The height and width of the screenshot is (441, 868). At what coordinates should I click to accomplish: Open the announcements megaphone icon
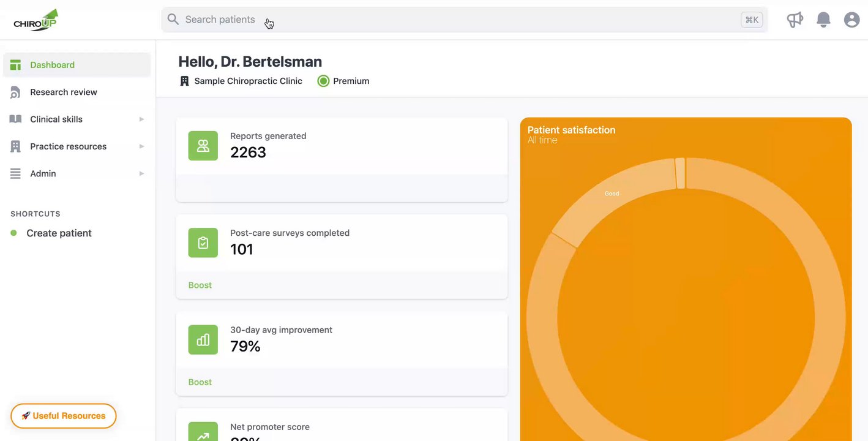click(795, 20)
